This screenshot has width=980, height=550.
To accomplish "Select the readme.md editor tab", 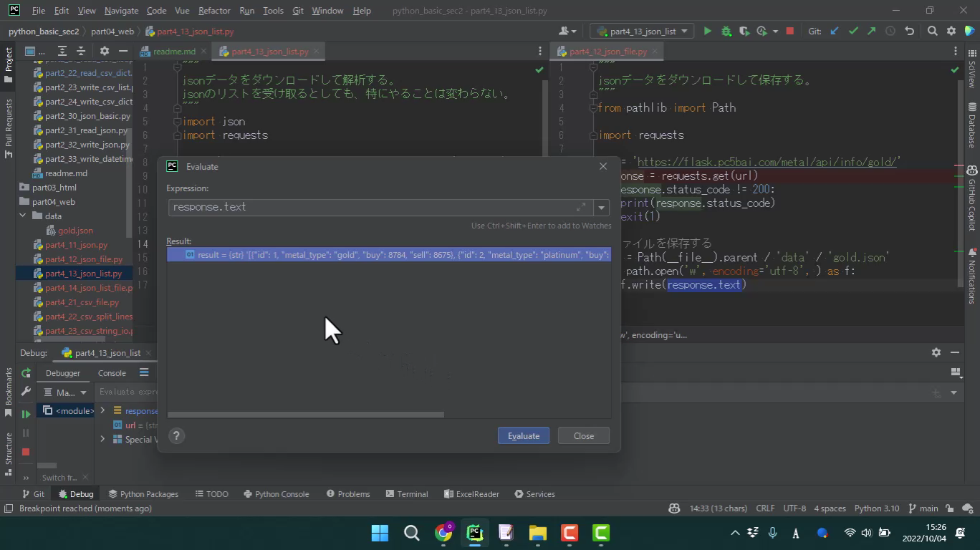I will pyautogui.click(x=173, y=52).
